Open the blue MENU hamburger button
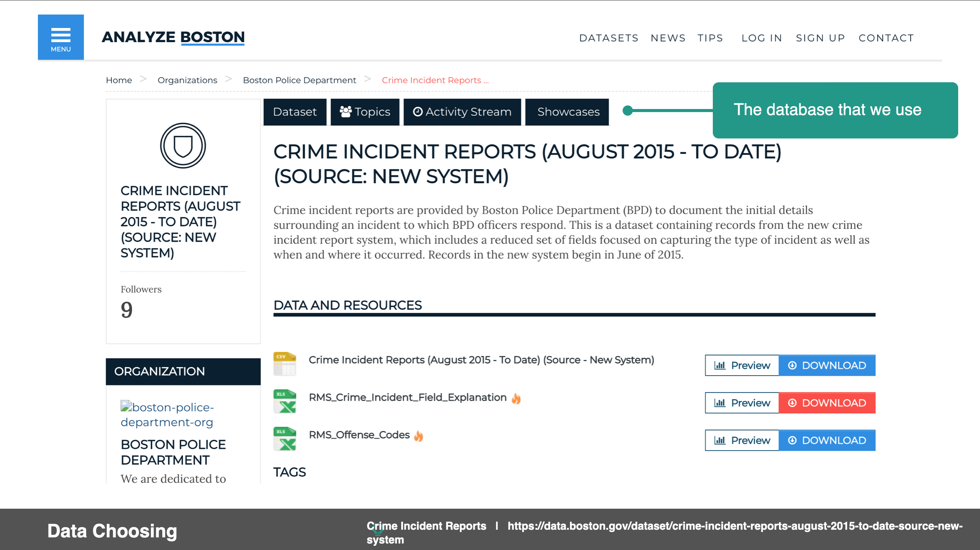 (x=61, y=37)
